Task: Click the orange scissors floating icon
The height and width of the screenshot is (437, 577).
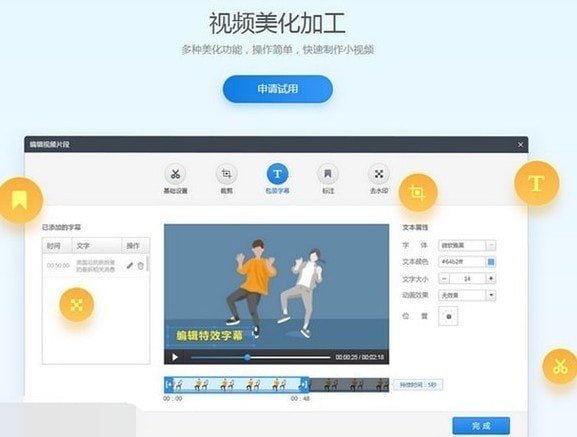Action: pyautogui.click(x=560, y=367)
